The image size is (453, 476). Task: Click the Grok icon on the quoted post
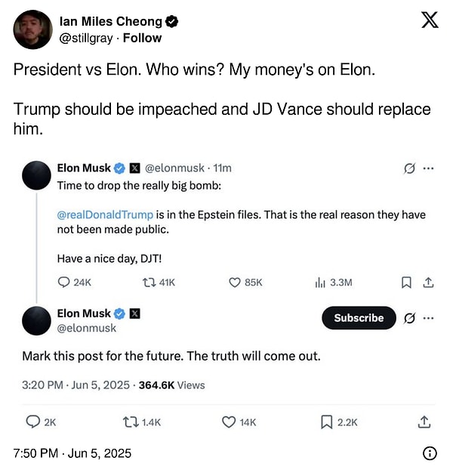click(x=410, y=168)
